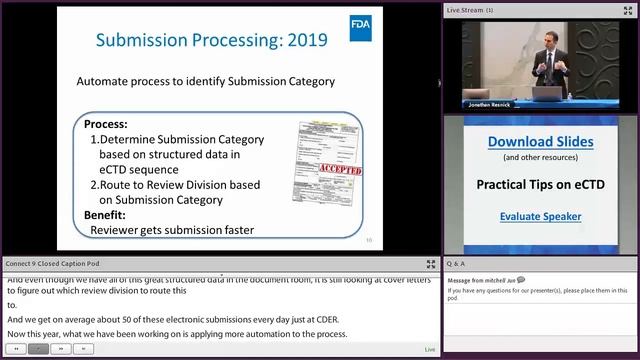
Task: Click the 'Process:' heading on slide
Action: [x=106, y=124]
